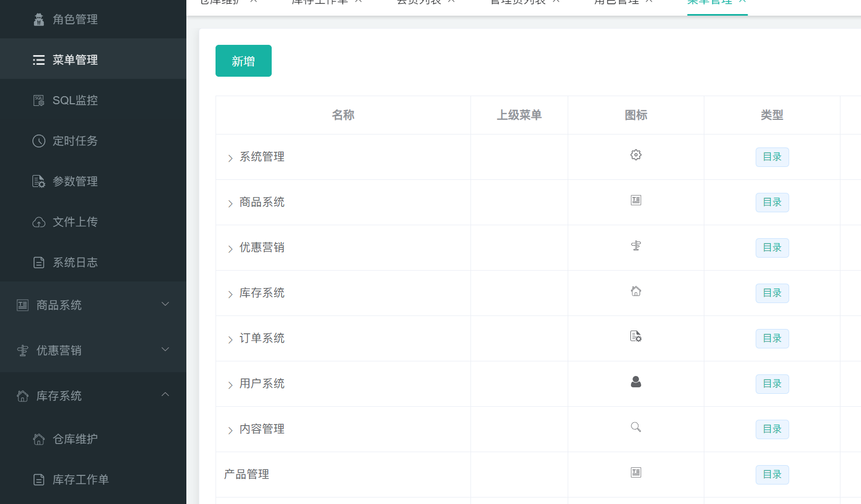
Task: Click the 目录 tag in 库存系统 row
Action: point(772,293)
